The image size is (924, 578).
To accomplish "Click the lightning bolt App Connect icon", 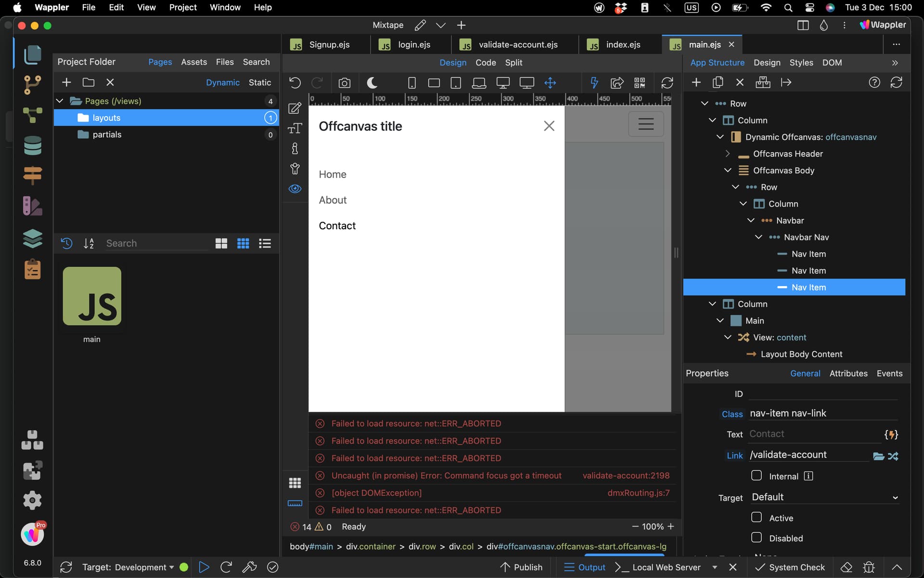I will tap(594, 83).
